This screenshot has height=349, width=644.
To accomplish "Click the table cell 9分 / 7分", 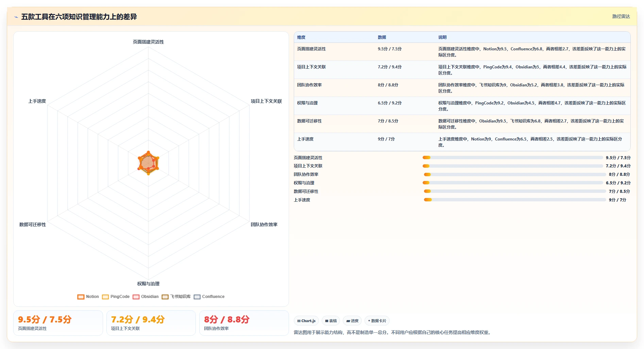I will (386, 139).
